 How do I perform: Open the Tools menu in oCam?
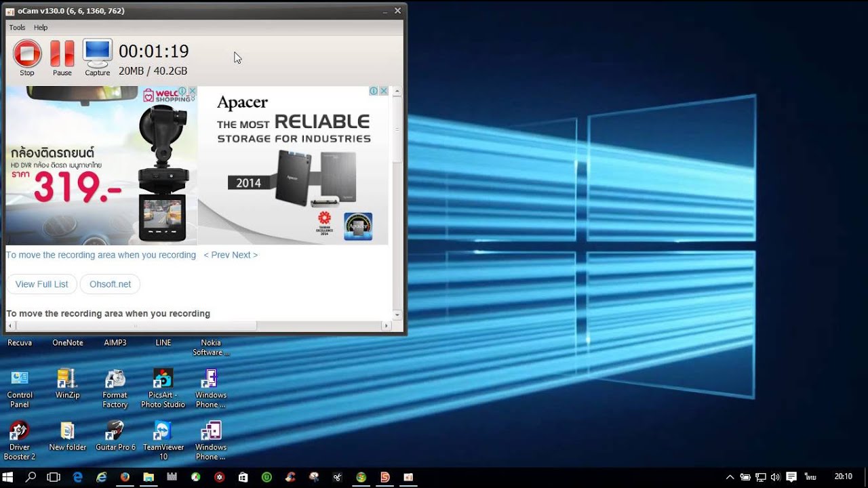point(17,28)
